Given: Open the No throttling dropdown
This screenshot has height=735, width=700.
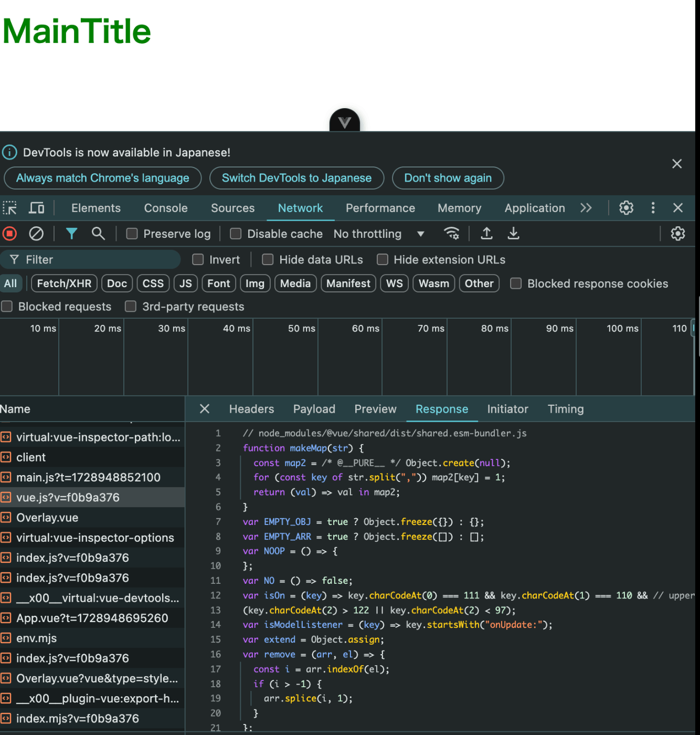Looking at the screenshot, I should point(379,234).
